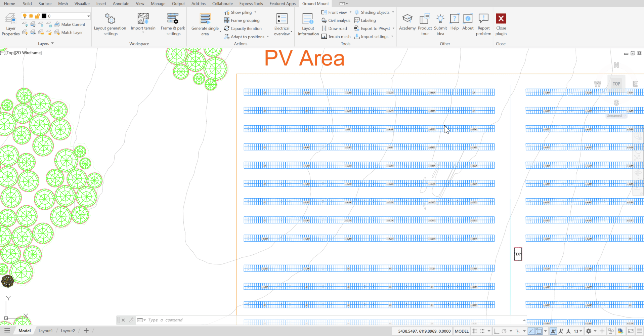Open Frame & park settings

173,24
